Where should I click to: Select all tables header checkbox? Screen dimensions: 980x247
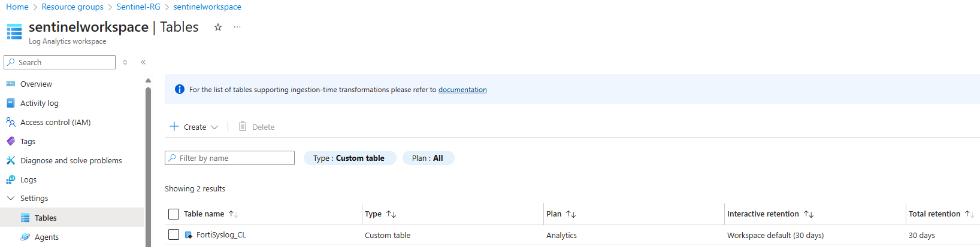pyautogui.click(x=174, y=214)
